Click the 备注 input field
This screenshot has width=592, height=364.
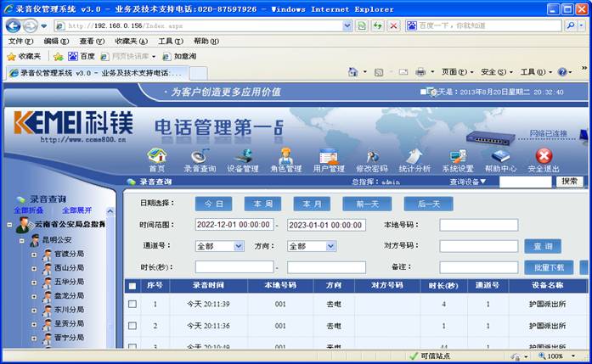(479, 267)
